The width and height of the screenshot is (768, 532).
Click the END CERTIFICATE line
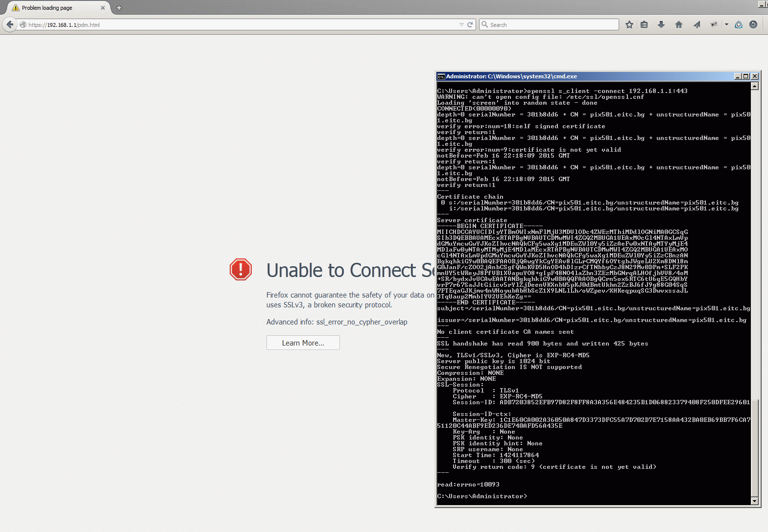[486, 302]
